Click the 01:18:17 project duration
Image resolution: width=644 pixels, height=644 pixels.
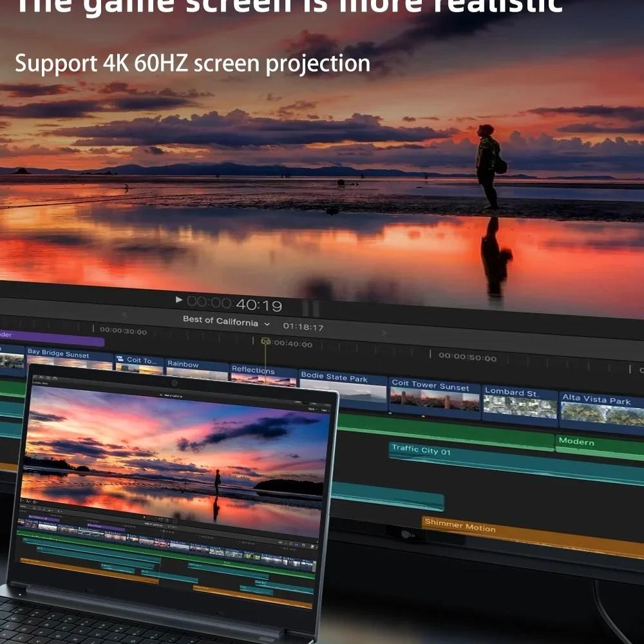click(303, 327)
